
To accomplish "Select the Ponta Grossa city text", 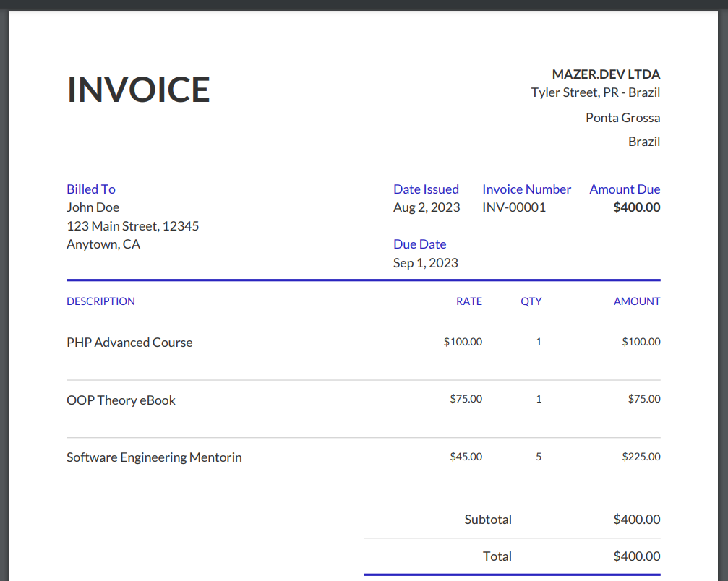I will pos(622,118).
